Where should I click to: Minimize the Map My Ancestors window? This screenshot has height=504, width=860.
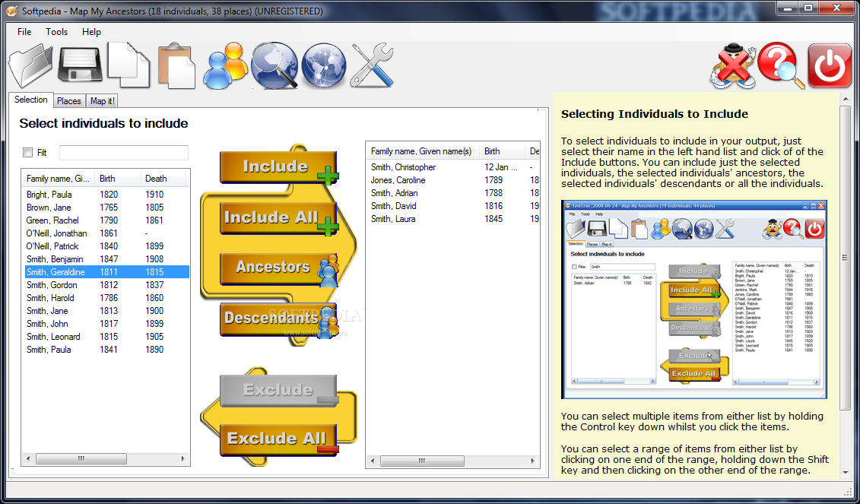tap(789, 8)
